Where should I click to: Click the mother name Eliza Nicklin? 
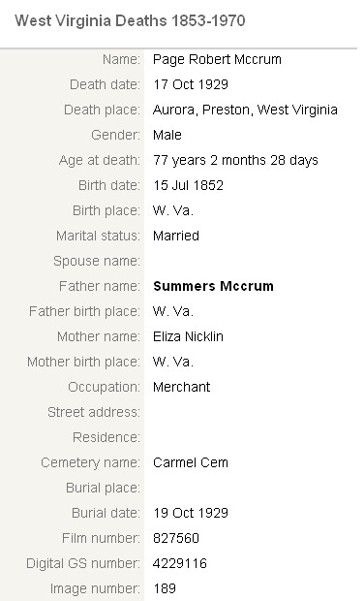(188, 336)
